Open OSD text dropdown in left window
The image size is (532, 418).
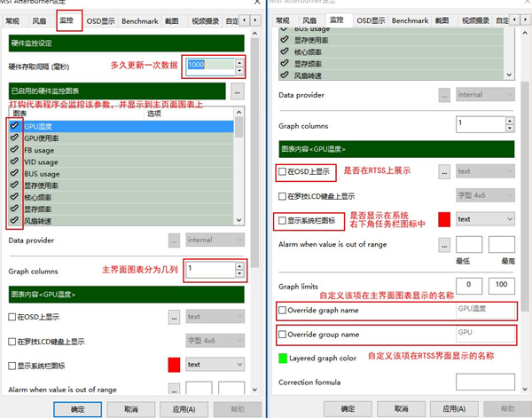[x=215, y=317]
